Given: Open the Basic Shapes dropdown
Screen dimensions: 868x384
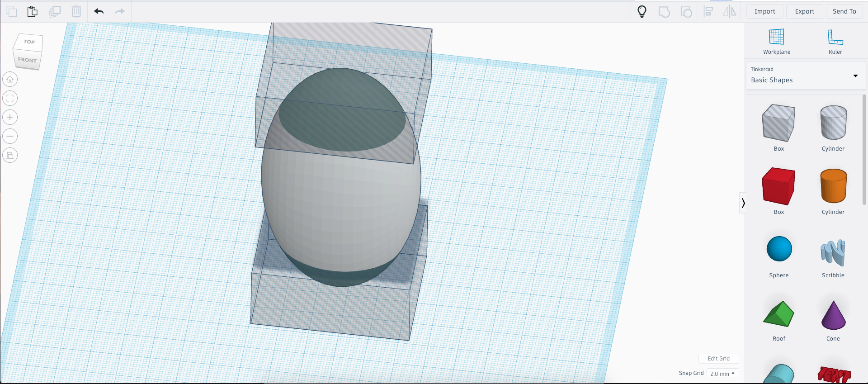Looking at the screenshot, I should click(x=806, y=76).
